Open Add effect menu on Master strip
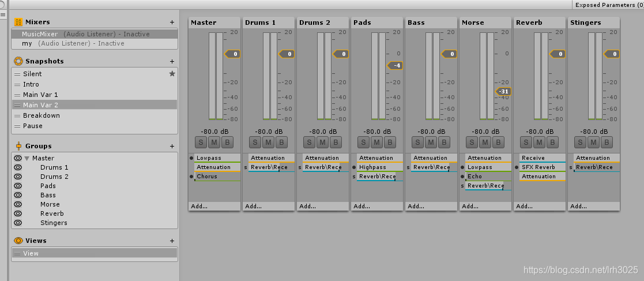 (214, 206)
